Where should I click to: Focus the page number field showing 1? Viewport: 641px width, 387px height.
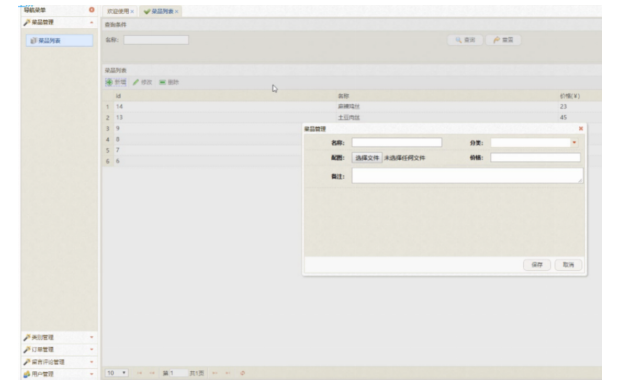pyautogui.click(x=178, y=373)
